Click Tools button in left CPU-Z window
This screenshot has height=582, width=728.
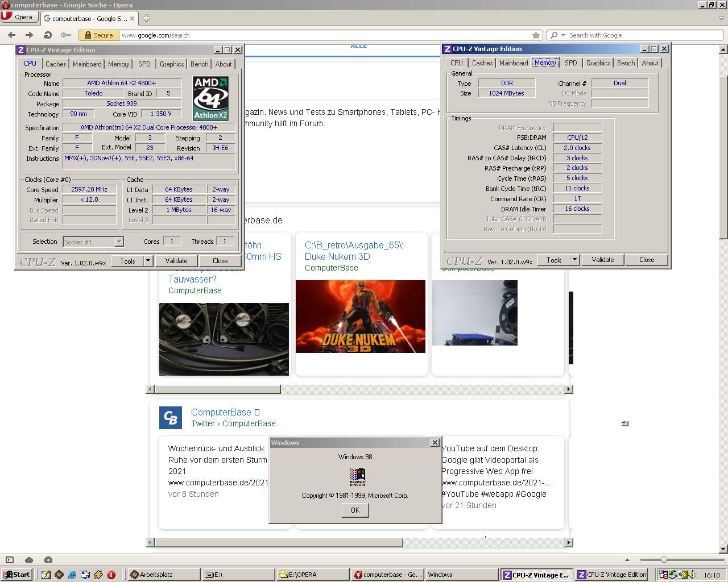pyautogui.click(x=127, y=261)
